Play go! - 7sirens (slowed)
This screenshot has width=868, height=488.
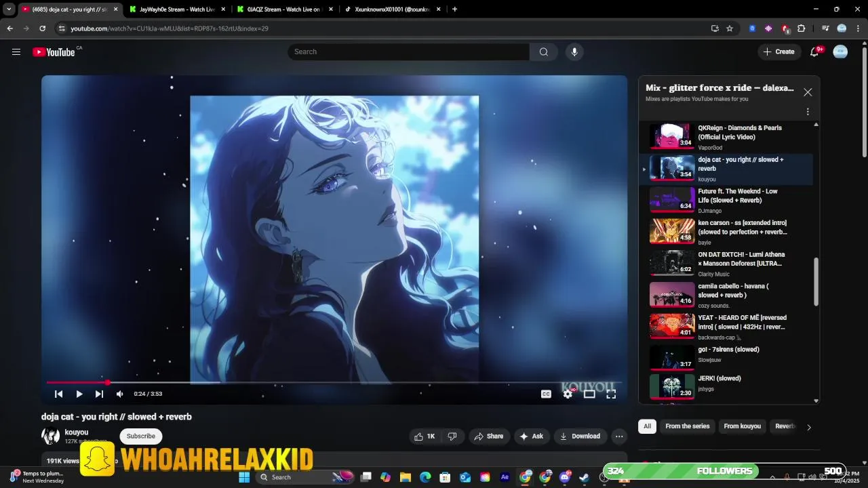(x=726, y=358)
